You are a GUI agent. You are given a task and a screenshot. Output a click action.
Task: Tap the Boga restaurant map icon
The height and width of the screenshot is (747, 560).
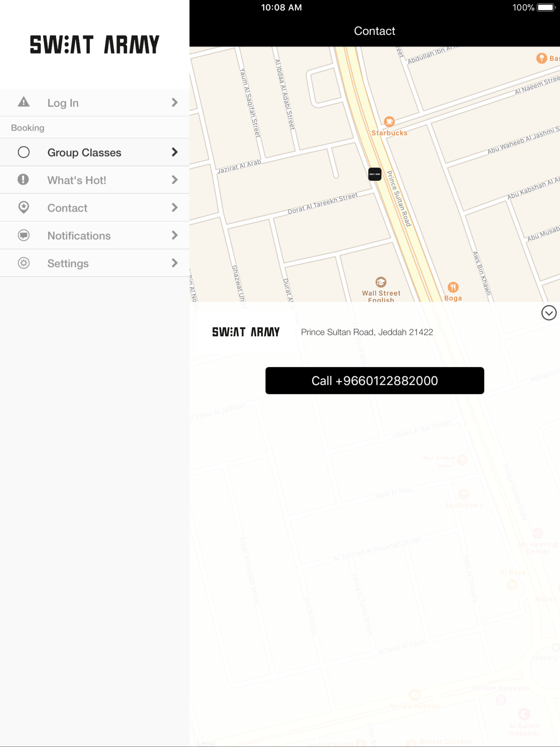click(453, 287)
